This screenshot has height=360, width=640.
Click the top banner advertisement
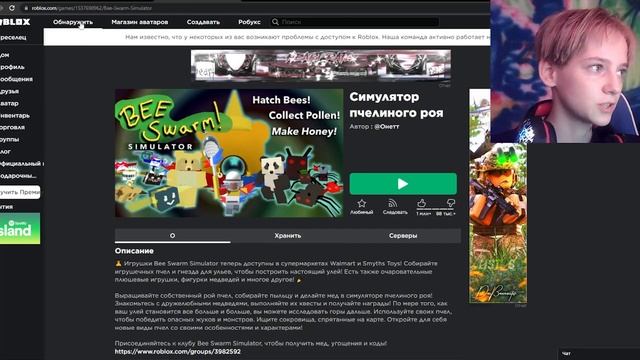pyautogui.click(x=321, y=65)
